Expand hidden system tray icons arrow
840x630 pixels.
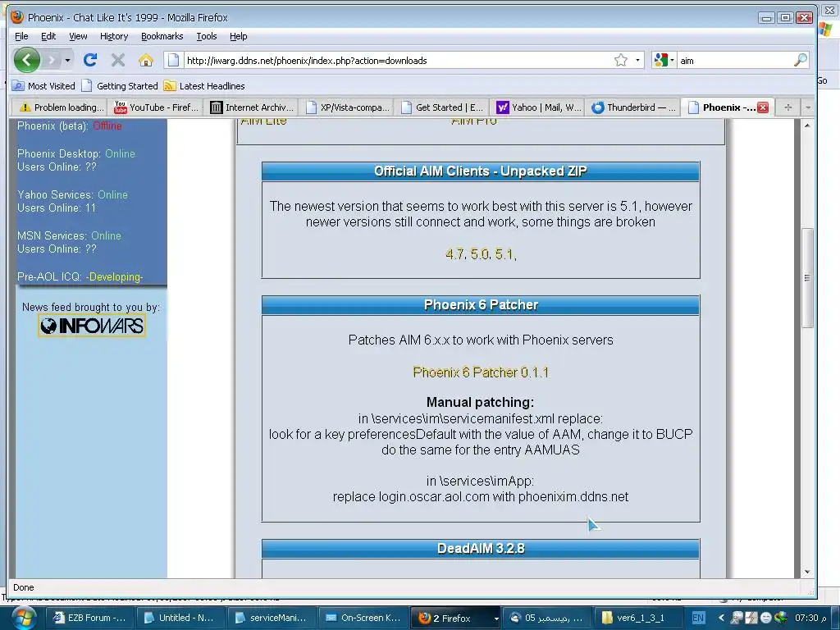tap(721, 618)
